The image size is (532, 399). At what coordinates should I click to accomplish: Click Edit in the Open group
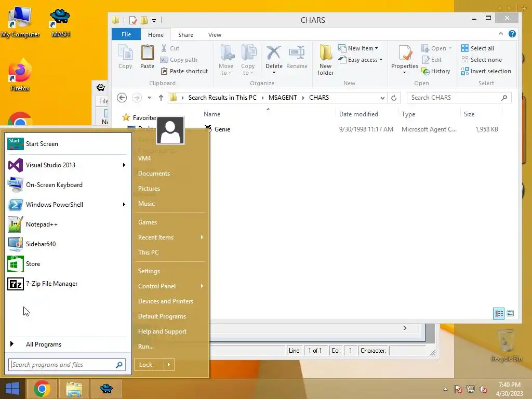[x=432, y=60]
